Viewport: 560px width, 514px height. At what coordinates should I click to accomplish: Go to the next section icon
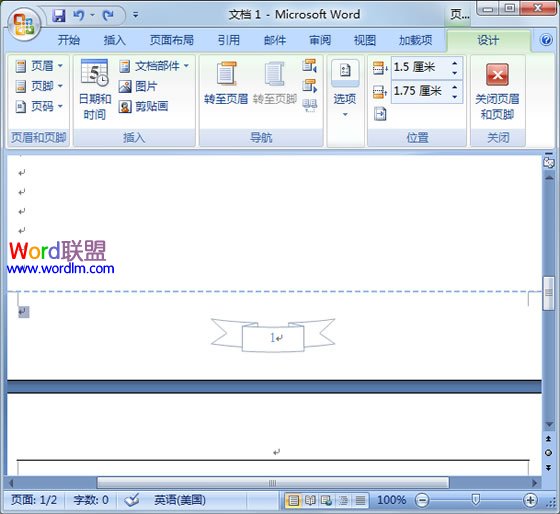309,86
